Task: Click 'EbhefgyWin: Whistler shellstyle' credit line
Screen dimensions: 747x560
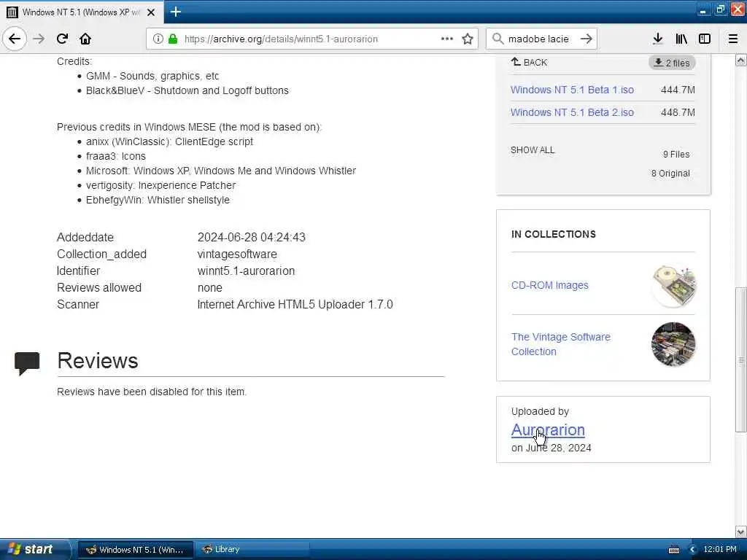Action: click(158, 200)
